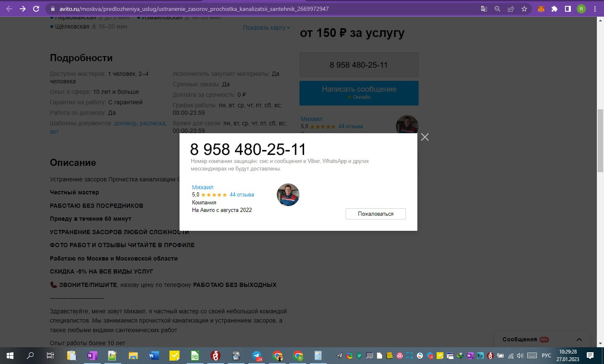Click Написать сообщение button
Viewport: 604px width, 364px height.
[x=359, y=93]
